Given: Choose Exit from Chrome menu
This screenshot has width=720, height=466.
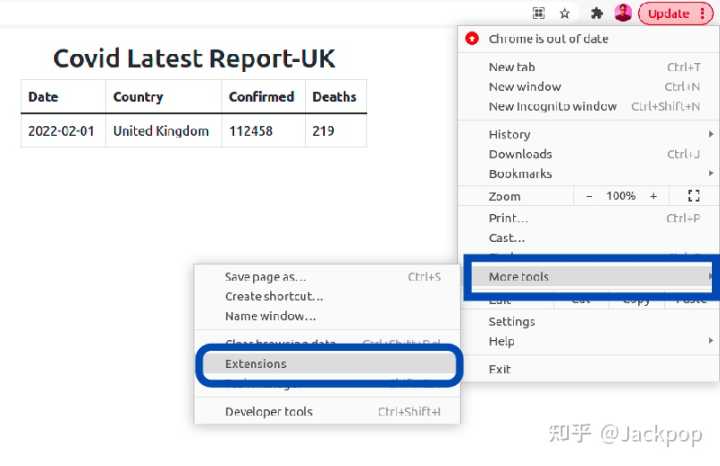Looking at the screenshot, I should 588,370.
